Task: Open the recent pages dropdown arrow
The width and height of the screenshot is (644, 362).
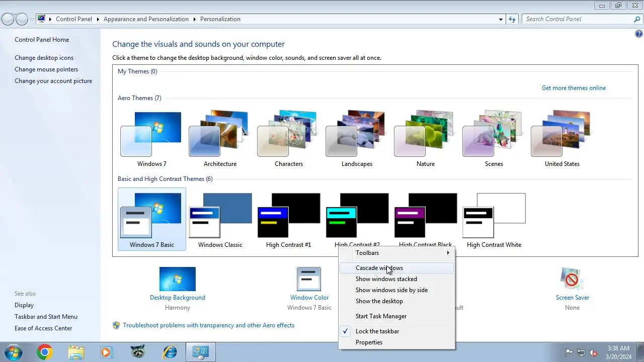Action: [x=32, y=19]
